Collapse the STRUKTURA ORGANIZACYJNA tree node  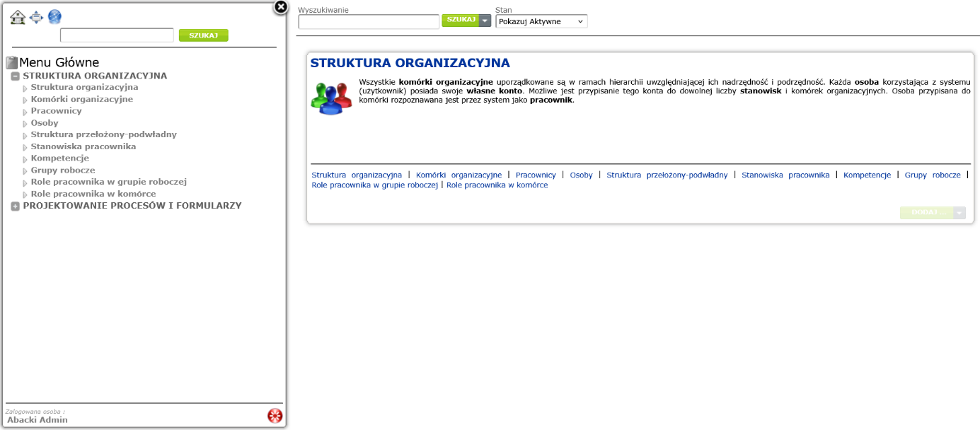point(16,76)
